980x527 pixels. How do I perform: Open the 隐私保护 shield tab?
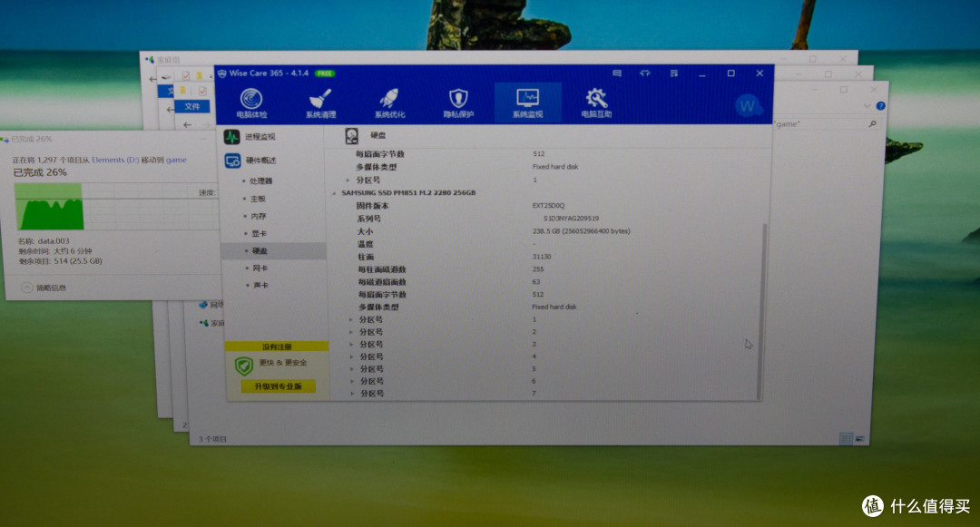point(458,103)
